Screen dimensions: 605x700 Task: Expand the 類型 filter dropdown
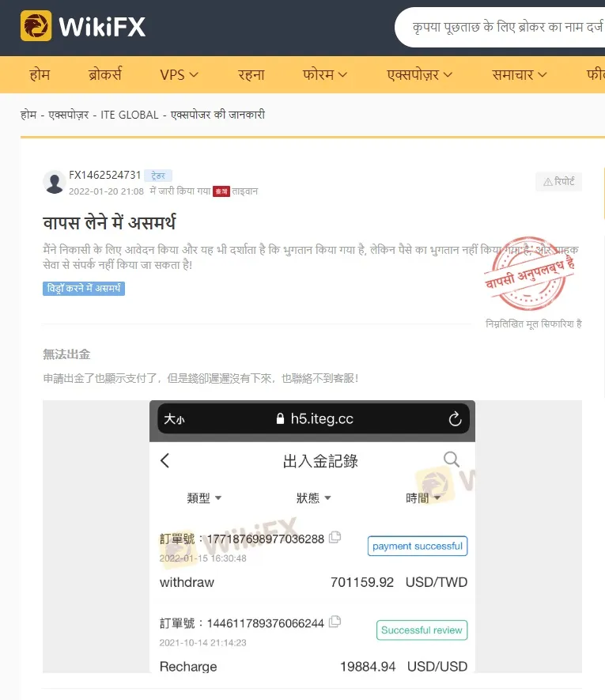[x=204, y=498]
